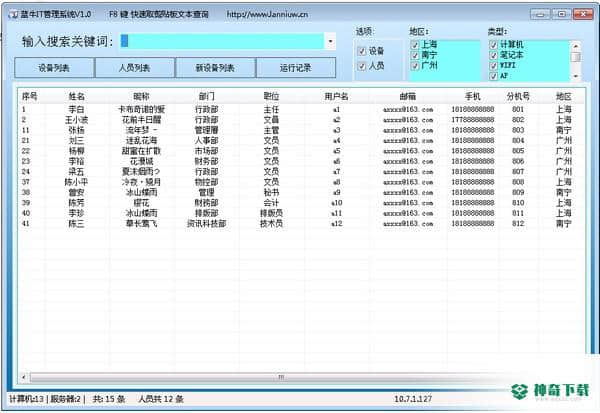Sort by the 序号 column header
600x413 pixels.
[29, 96]
